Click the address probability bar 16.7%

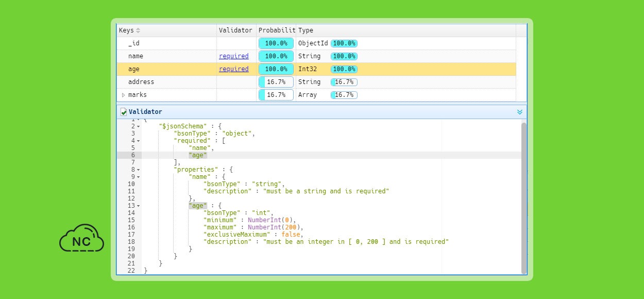(x=276, y=82)
